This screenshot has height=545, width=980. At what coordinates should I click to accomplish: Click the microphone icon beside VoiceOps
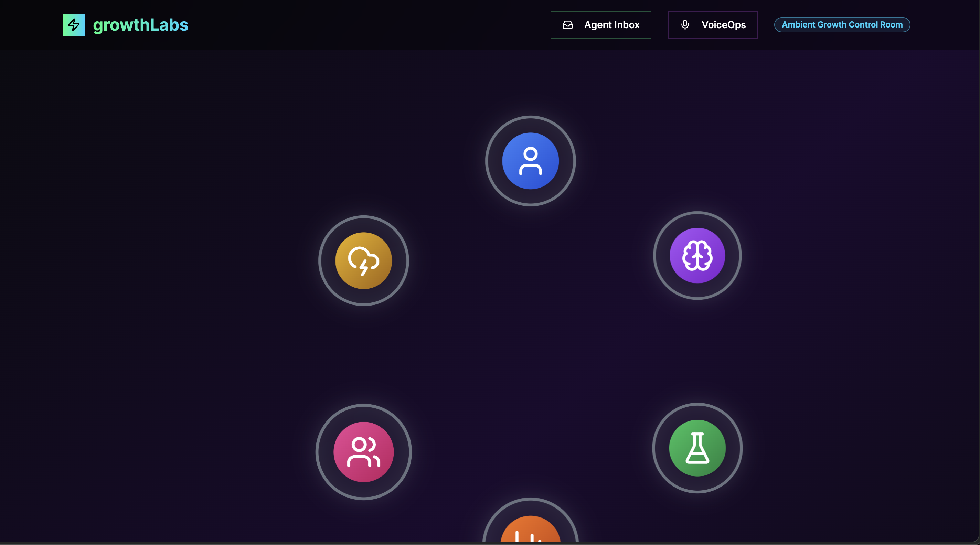[685, 25]
